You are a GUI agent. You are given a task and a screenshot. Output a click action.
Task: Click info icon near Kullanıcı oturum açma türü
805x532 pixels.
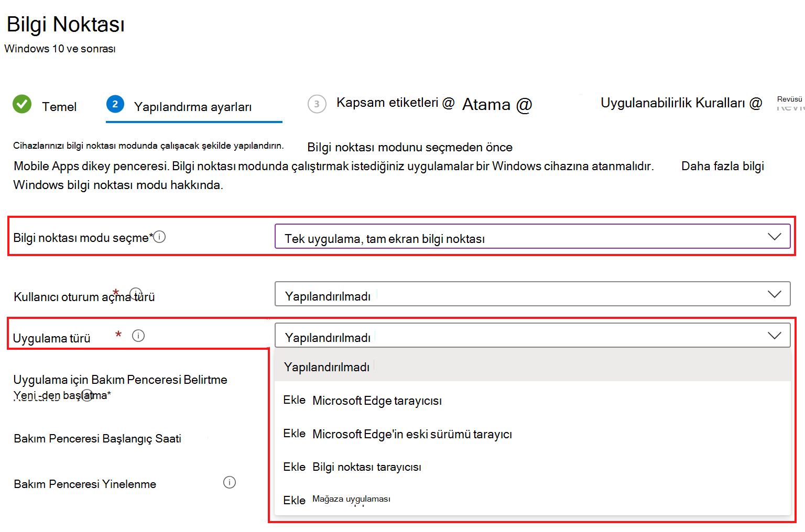(136, 293)
